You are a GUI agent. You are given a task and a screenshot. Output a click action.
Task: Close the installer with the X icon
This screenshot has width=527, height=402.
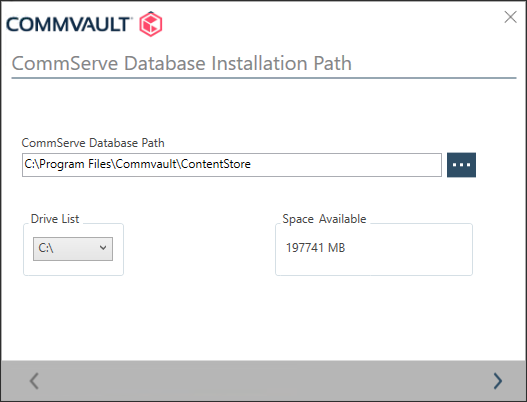pyautogui.click(x=510, y=17)
